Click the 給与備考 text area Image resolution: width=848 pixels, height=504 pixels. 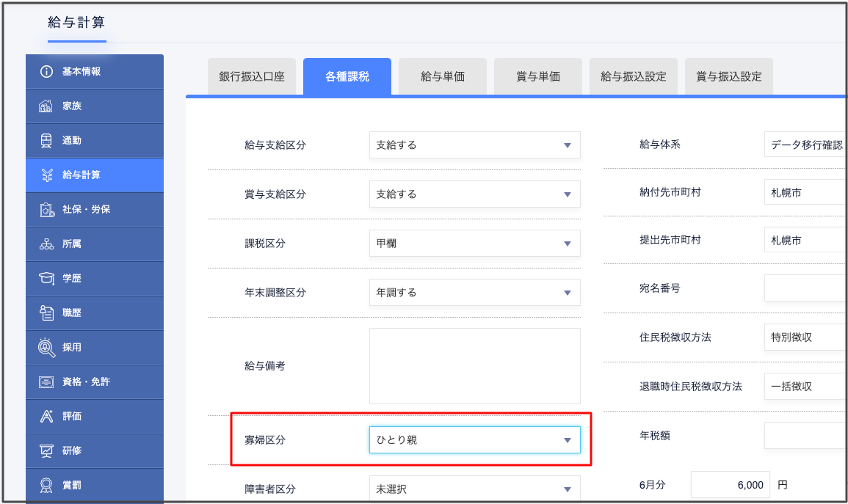click(x=474, y=366)
